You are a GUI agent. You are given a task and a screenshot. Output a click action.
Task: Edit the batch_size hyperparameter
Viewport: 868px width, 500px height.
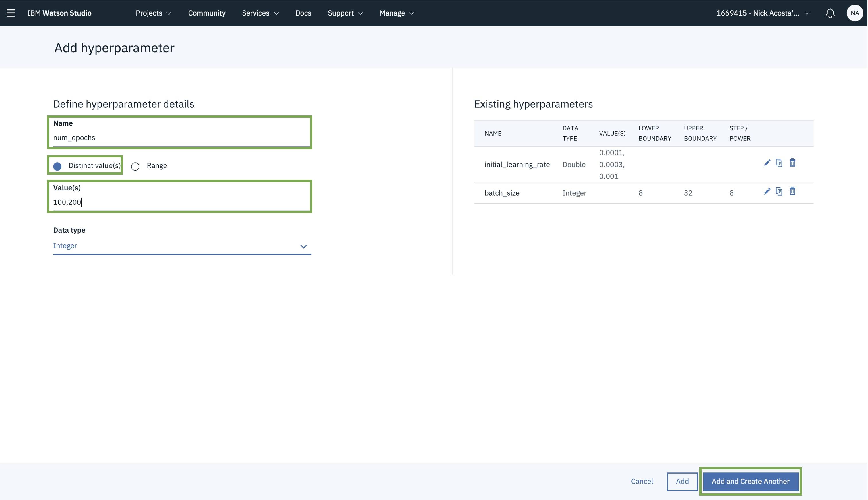pyautogui.click(x=767, y=192)
